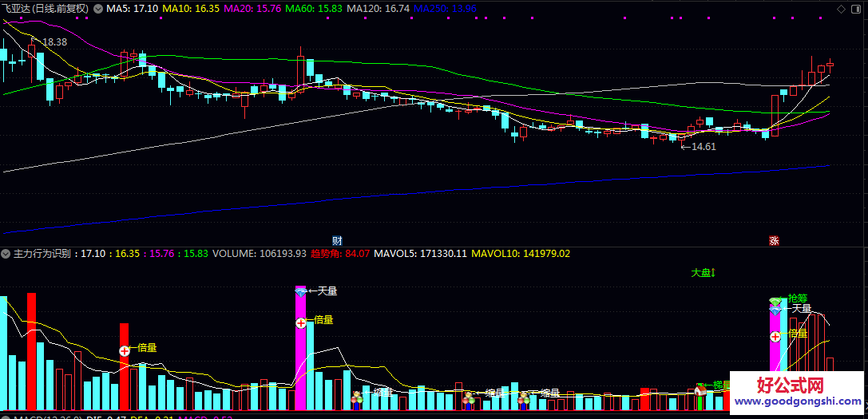Select the MA120: 16.74 label
868x419 pixels.
coord(379,8)
